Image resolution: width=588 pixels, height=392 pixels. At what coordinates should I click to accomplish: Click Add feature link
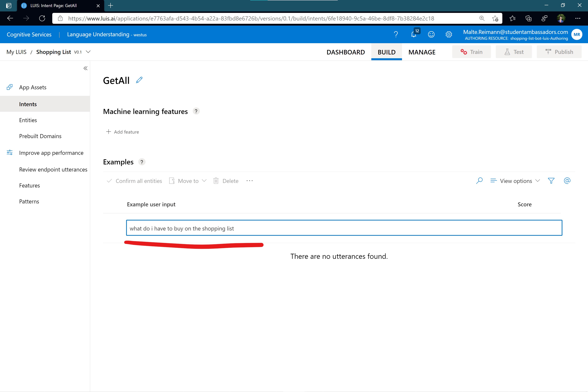[x=123, y=132]
